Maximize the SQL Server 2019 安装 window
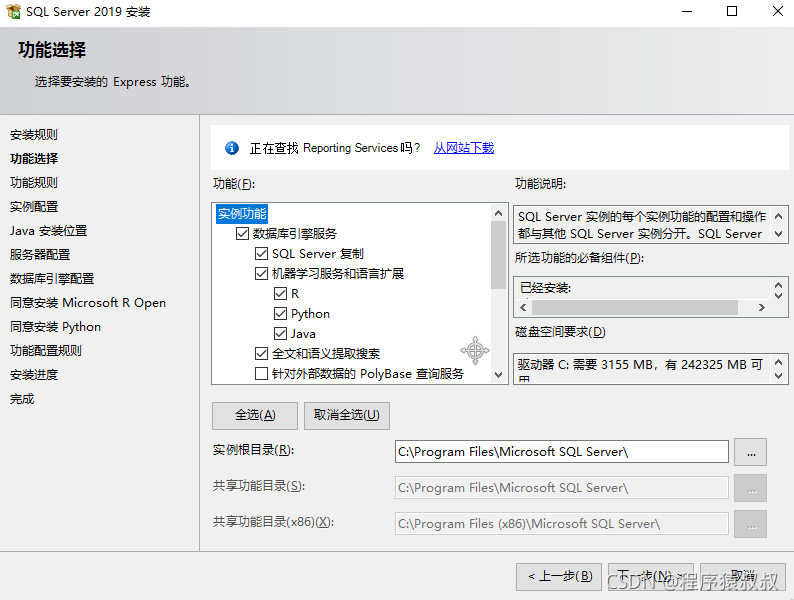 coord(732,11)
